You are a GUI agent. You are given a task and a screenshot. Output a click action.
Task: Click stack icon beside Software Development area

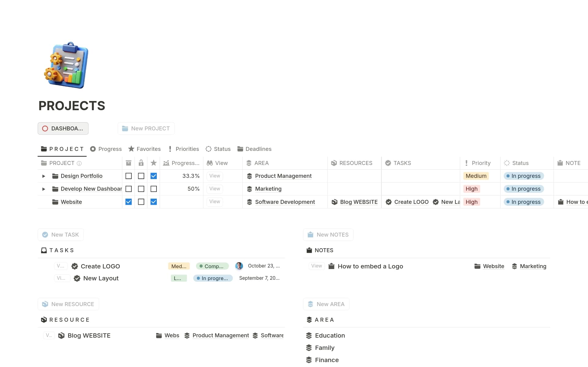[249, 202]
